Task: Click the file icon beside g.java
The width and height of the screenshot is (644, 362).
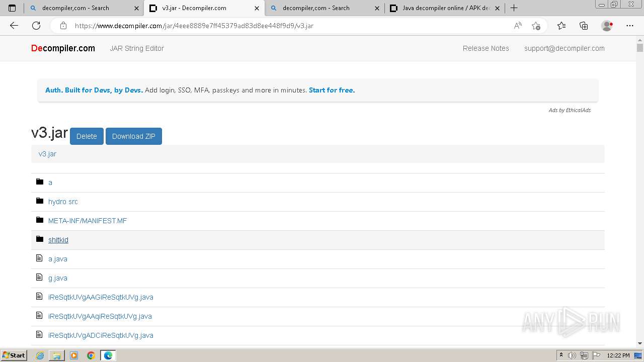Action: pos(39,277)
